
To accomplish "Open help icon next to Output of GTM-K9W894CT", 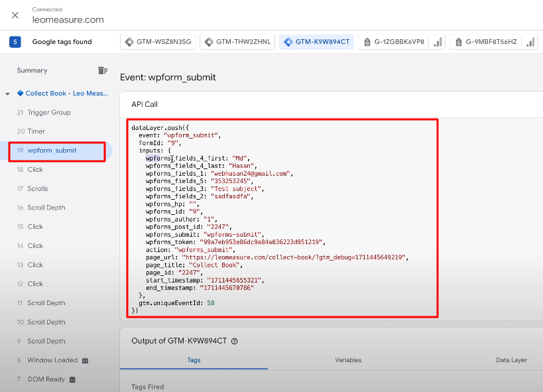I will 235,342.
